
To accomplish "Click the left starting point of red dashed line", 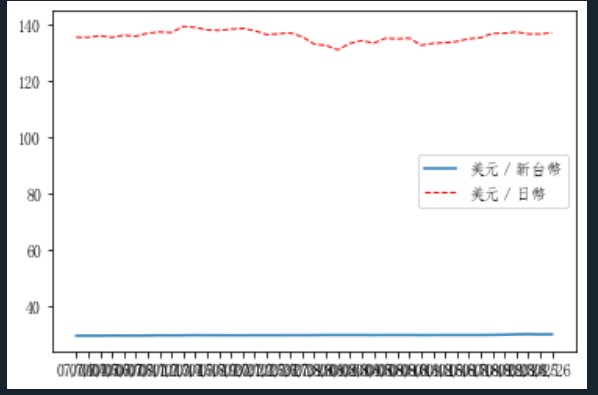I will pyautogui.click(x=76, y=37).
